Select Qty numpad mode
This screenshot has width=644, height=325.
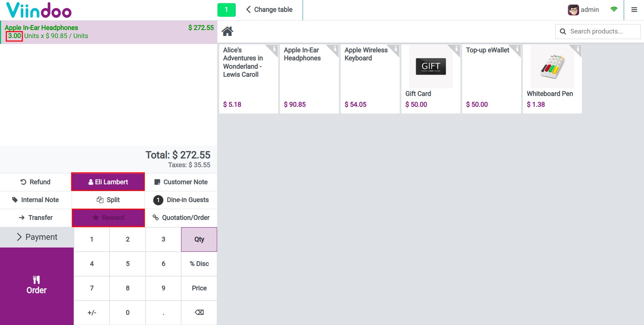(x=199, y=239)
